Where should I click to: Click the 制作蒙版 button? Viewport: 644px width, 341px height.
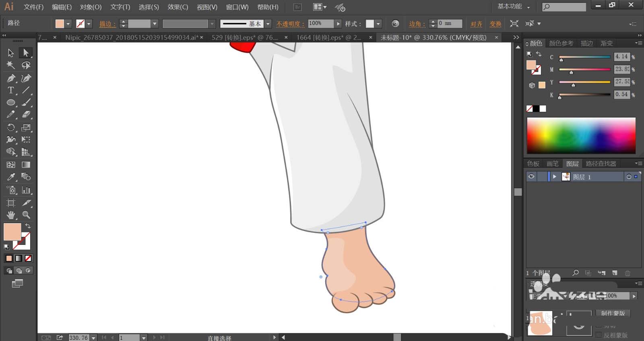pos(613,313)
